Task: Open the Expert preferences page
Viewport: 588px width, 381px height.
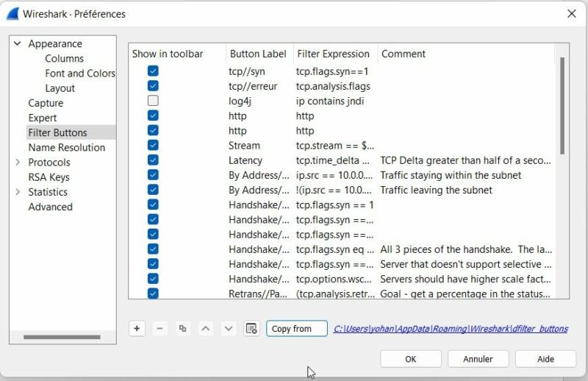Action: point(43,118)
